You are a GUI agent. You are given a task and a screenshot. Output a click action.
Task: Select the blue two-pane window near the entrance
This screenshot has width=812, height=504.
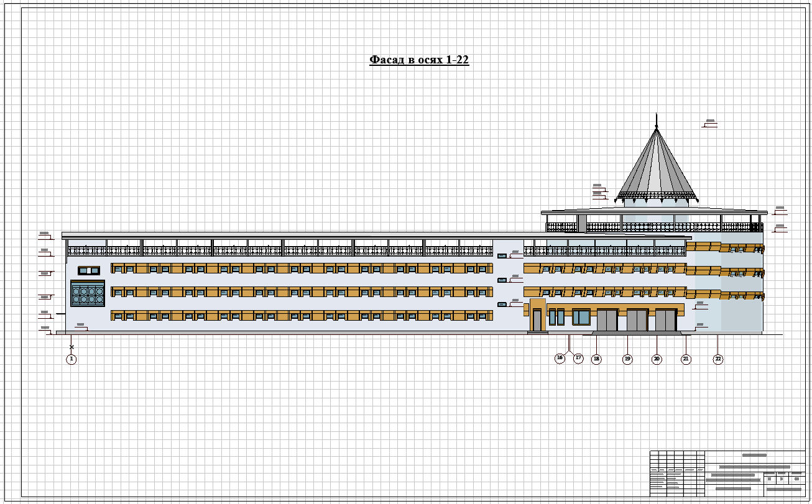click(x=581, y=317)
